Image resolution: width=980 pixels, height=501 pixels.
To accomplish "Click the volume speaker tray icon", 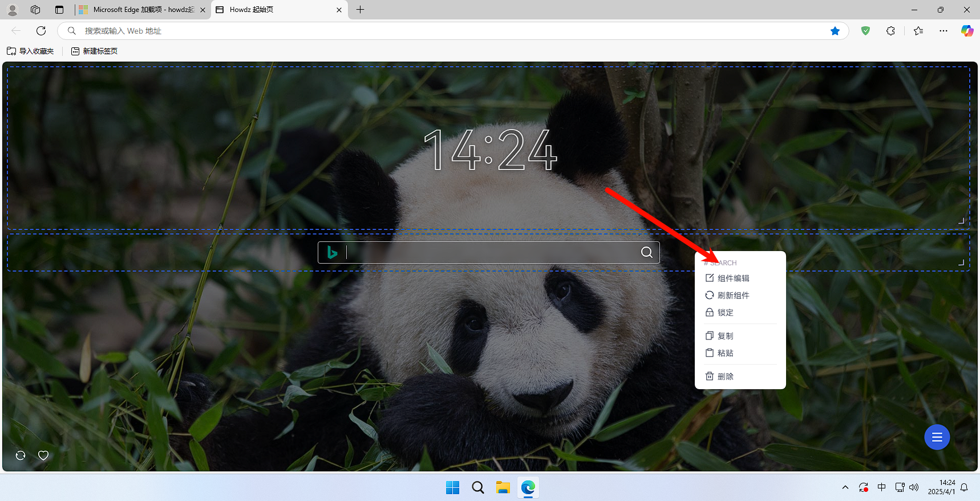I will click(x=914, y=487).
